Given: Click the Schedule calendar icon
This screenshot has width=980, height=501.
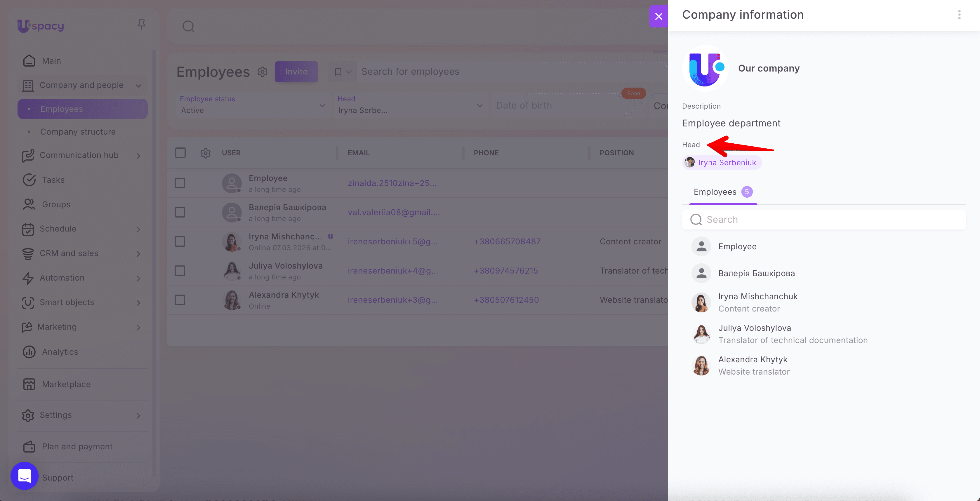Looking at the screenshot, I should click(x=28, y=229).
